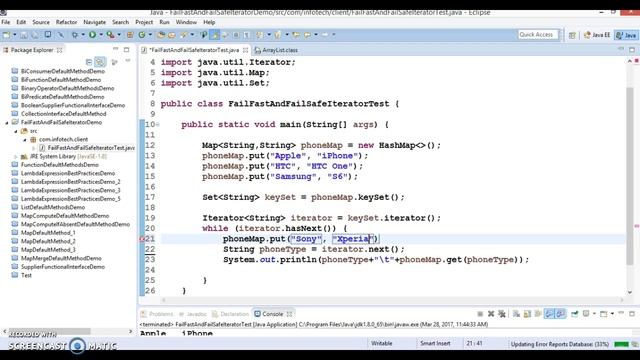Open the Run dropdown arrow

[101, 35]
